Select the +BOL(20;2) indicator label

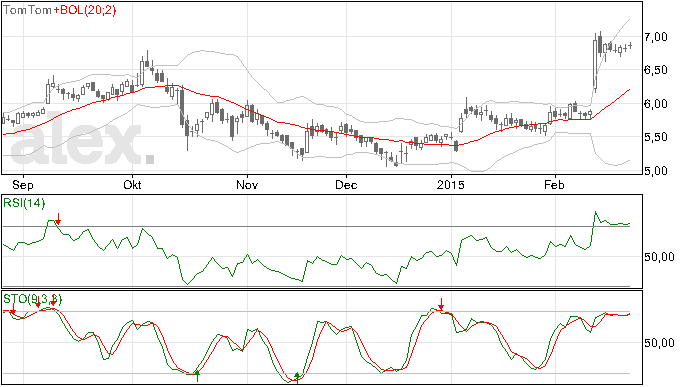pyautogui.click(x=85, y=10)
